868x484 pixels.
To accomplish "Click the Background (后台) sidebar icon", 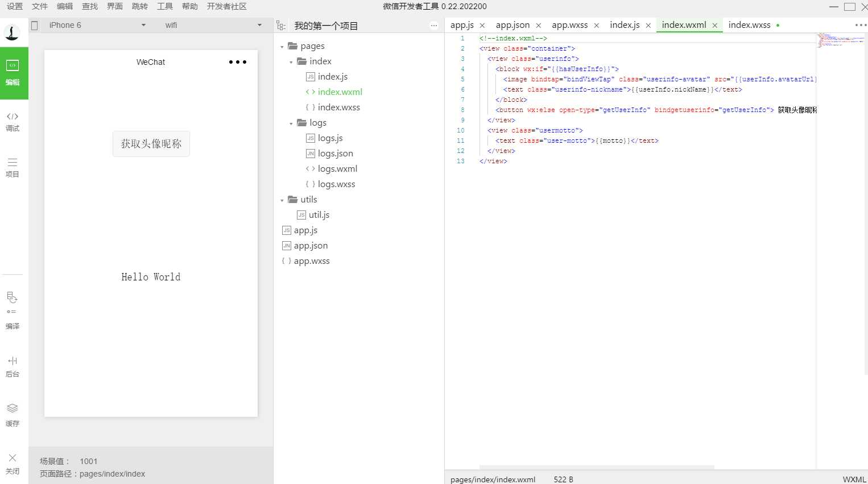I will point(13,366).
